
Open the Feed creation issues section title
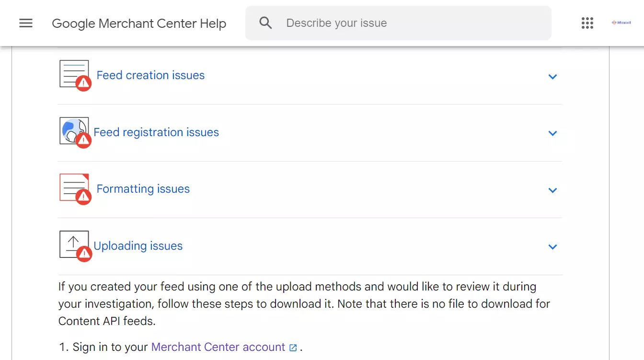tap(150, 75)
